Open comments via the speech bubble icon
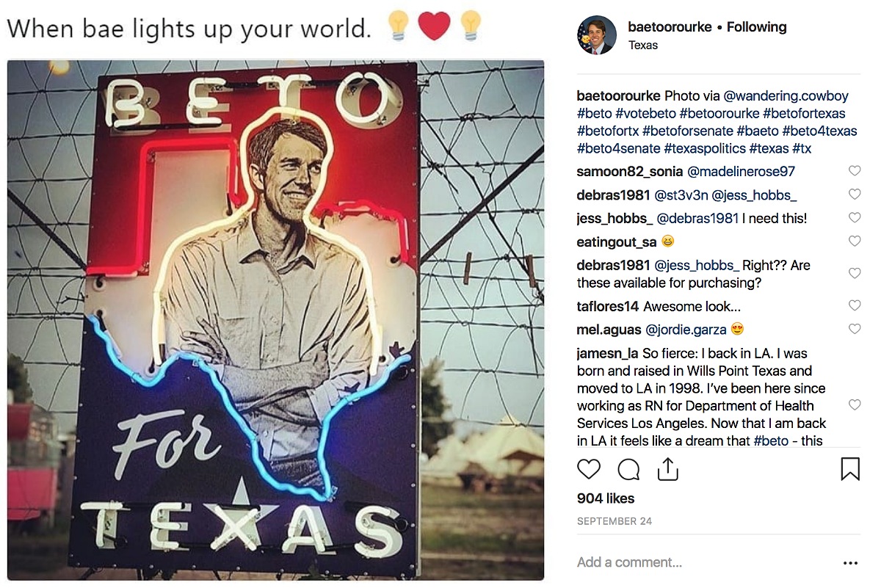This screenshot has width=881, height=588. click(628, 469)
